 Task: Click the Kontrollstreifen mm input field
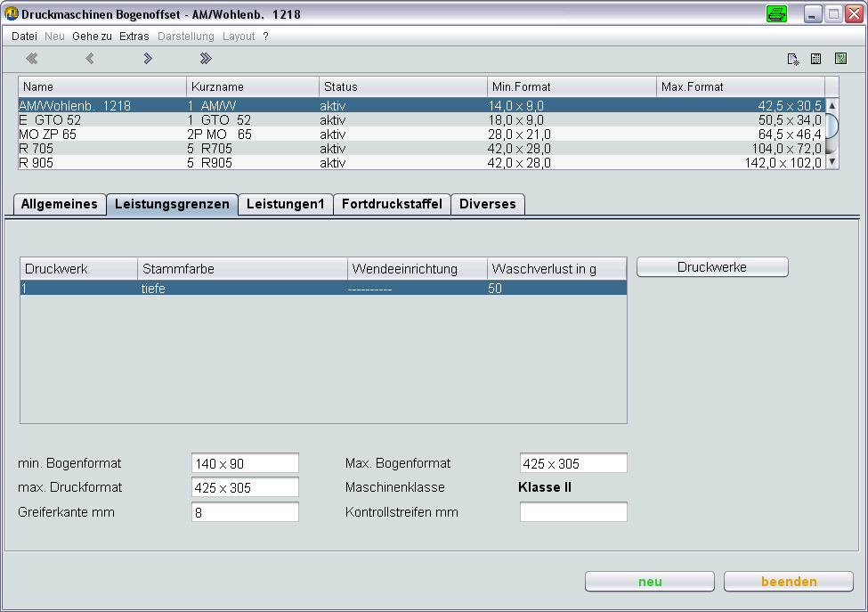(x=573, y=511)
